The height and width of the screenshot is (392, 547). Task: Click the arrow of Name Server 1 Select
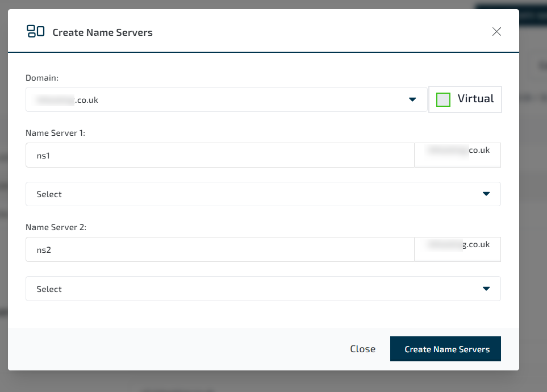(486, 194)
